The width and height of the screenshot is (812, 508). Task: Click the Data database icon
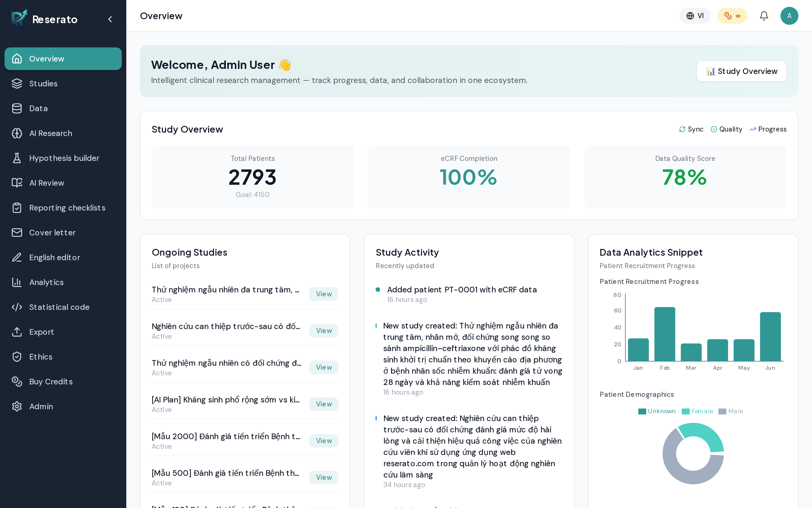tap(17, 109)
